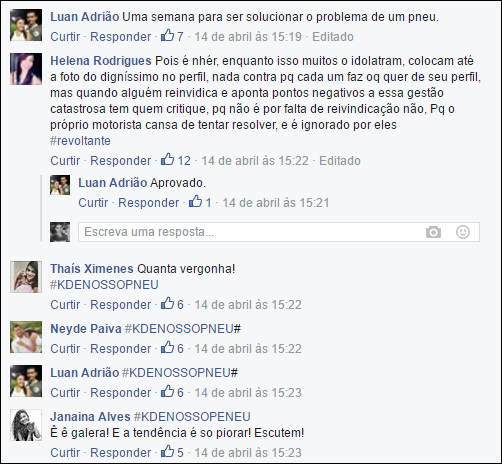Open Janaina Alves' avatar

(x=26, y=425)
